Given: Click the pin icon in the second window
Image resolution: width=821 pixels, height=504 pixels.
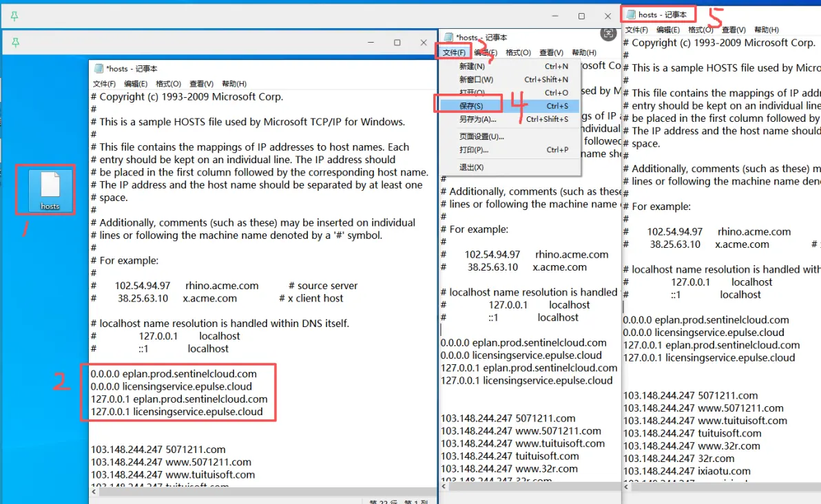Looking at the screenshot, I should [x=15, y=43].
